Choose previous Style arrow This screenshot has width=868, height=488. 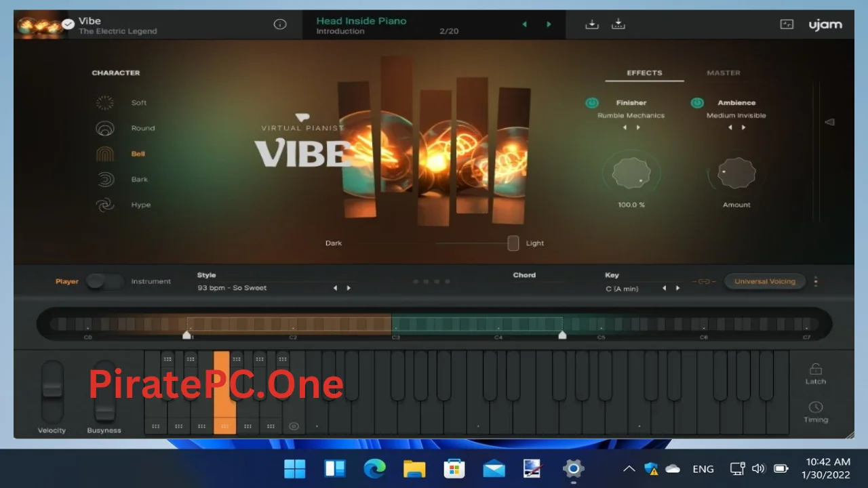coord(335,288)
